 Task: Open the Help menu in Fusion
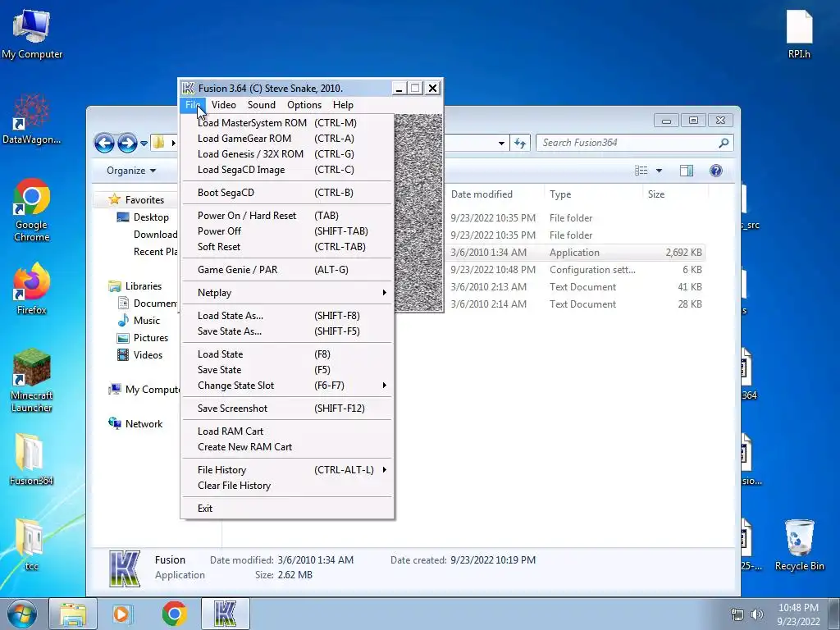[343, 105]
